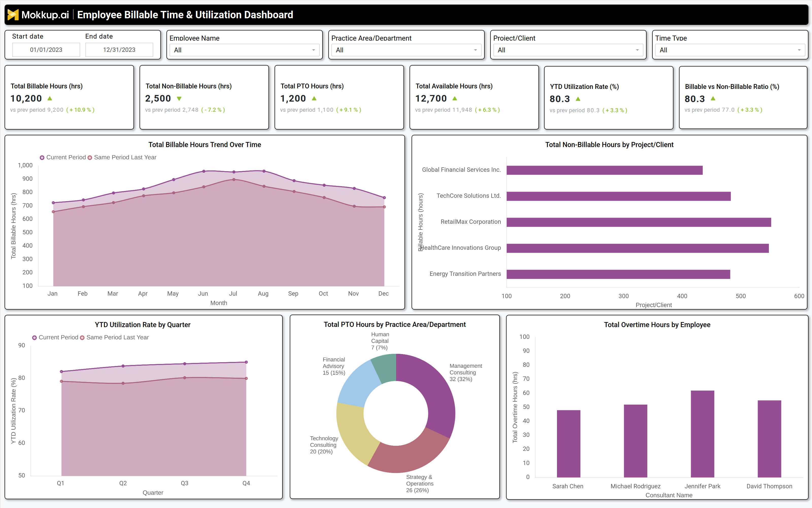Click the Technology Consulting donut slice
Viewport: 812px width, 508px height.
click(354, 433)
